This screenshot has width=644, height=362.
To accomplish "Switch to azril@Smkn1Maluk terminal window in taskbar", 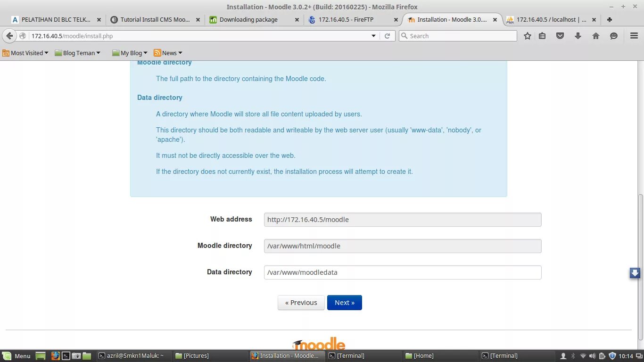I will (x=134, y=356).
